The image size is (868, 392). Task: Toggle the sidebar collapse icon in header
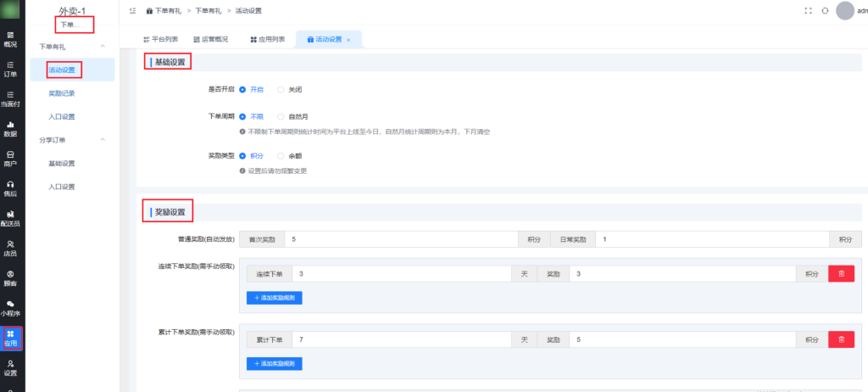pos(132,10)
